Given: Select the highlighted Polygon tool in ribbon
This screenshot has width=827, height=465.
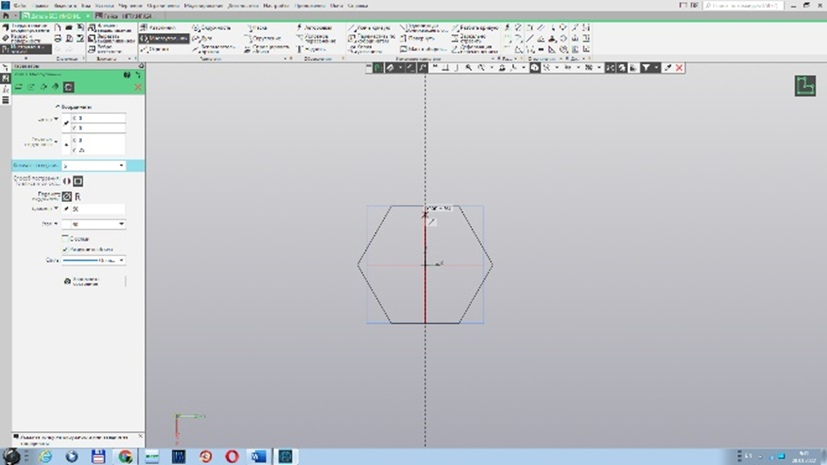Looking at the screenshot, I should [x=164, y=38].
